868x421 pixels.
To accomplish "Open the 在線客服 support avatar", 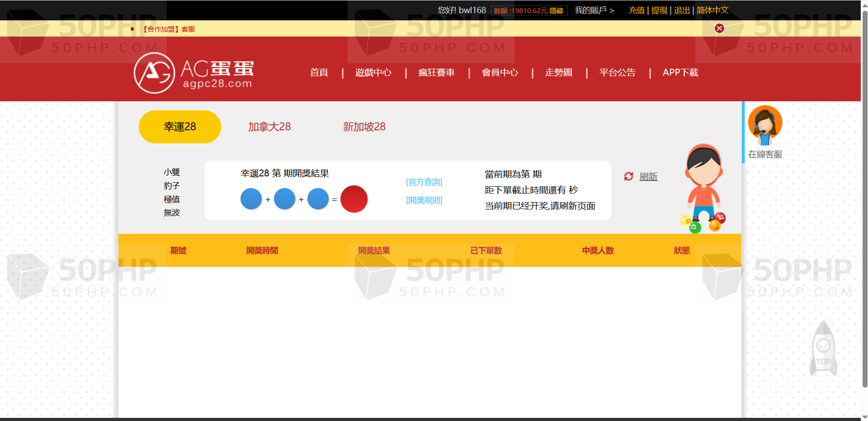I will (x=765, y=125).
